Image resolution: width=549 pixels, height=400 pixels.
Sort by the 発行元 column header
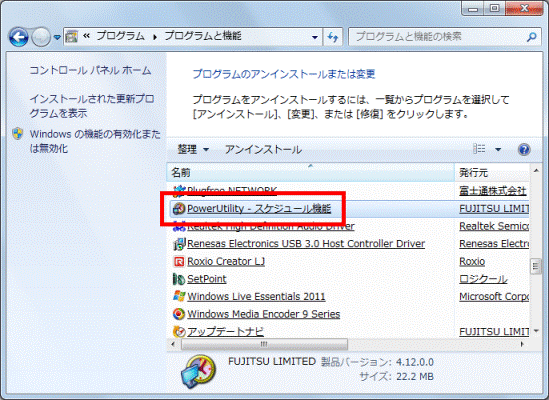click(x=492, y=172)
